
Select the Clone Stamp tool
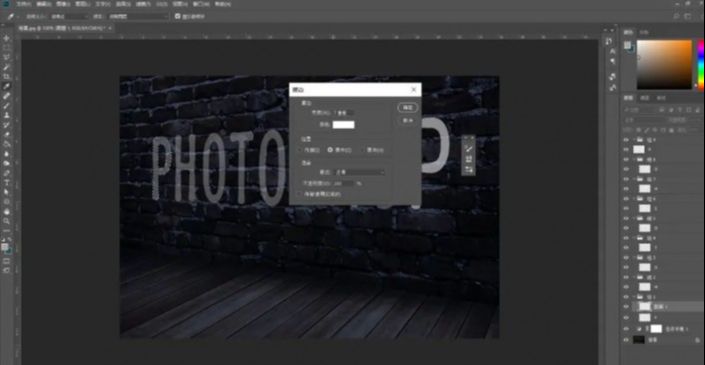click(x=6, y=115)
